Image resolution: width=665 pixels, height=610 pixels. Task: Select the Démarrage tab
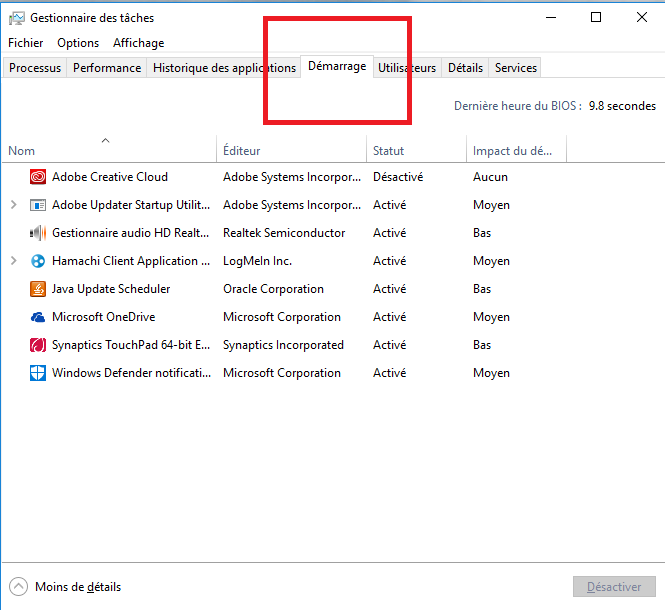click(x=337, y=67)
